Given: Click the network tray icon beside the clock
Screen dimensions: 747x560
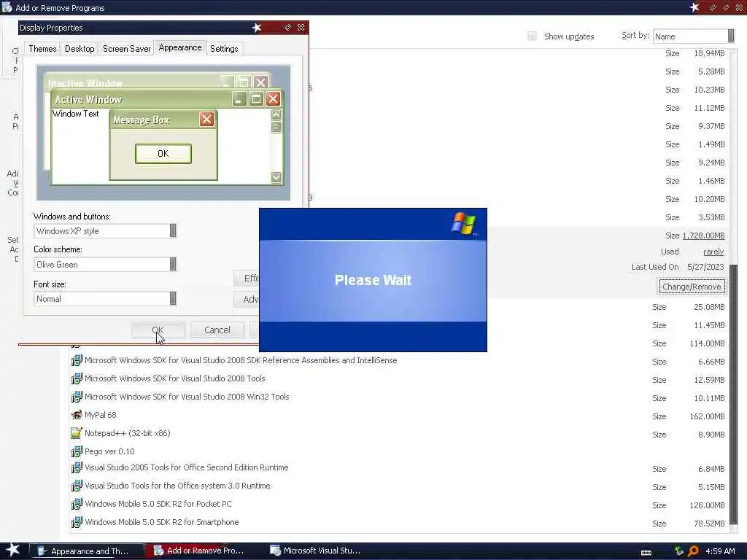Looking at the screenshot, I should pyautogui.click(x=679, y=551).
